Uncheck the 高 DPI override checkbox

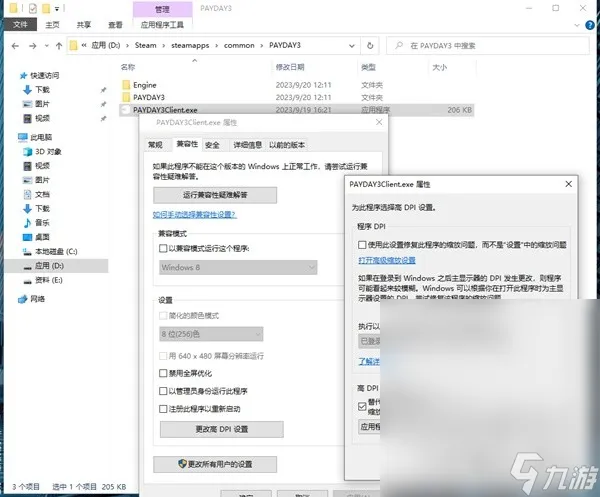(x=362, y=406)
